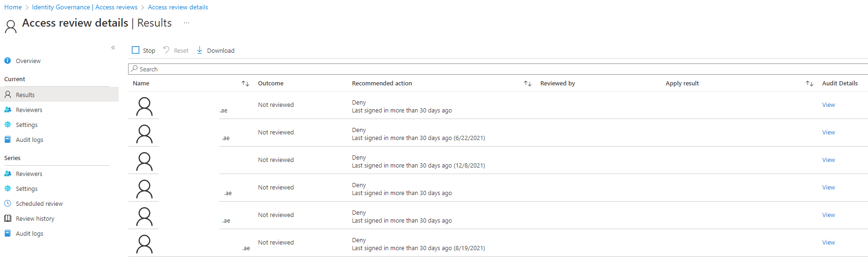The width and height of the screenshot is (868, 273).
Task: Click the Download arrow icon
Action: point(200,50)
